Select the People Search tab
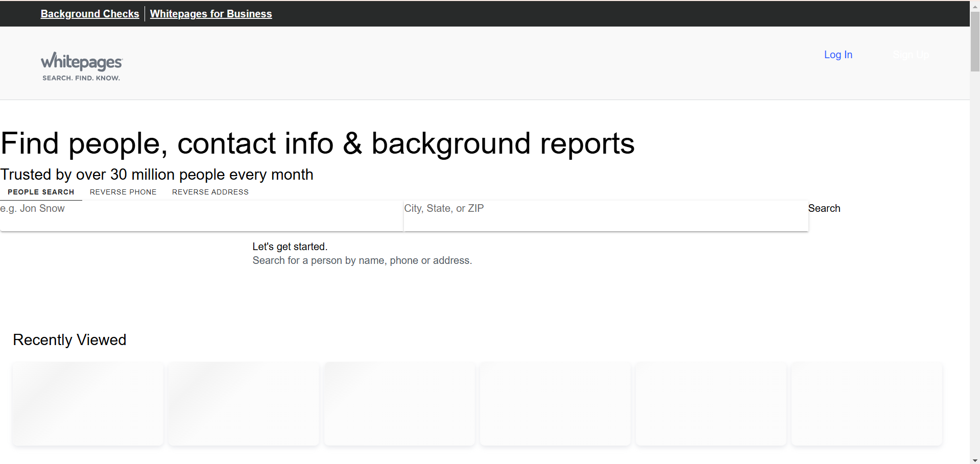The height and width of the screenshot is (464, 980). tap(41, 192)
